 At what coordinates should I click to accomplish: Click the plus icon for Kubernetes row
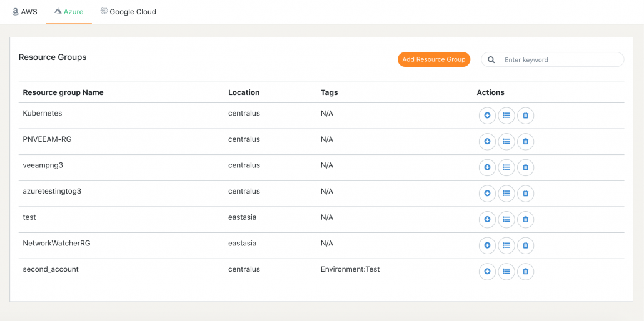(488, 116)
